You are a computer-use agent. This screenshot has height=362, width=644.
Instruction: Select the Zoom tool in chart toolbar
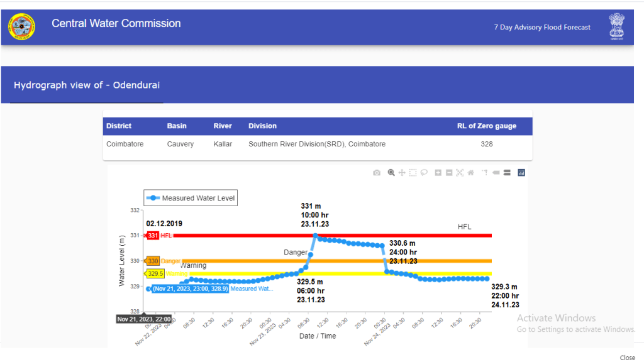pos(391,173)
